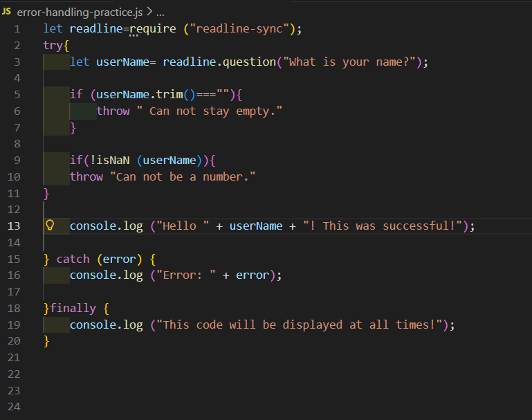Click the trim method call on line 5
Screen dimensions: 532x420
point(170,94)
